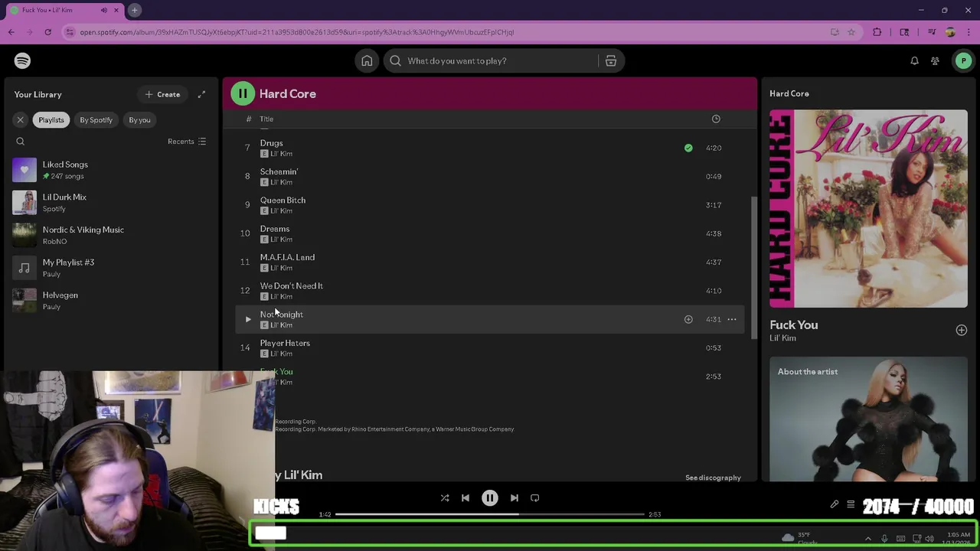Click the Create button in library

pos(162,95)
